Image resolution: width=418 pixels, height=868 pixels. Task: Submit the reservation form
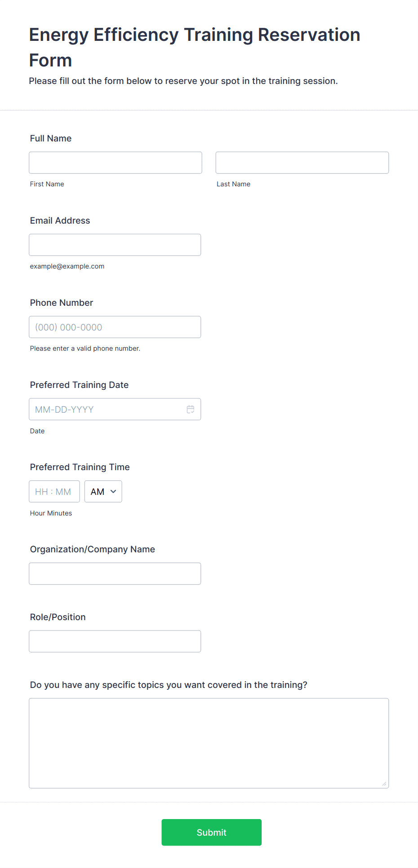[212, 832]
